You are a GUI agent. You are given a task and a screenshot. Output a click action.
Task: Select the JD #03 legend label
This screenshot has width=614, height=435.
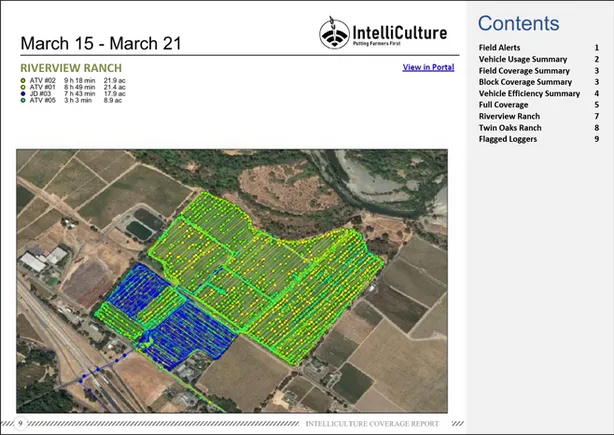tap(40, 94)
